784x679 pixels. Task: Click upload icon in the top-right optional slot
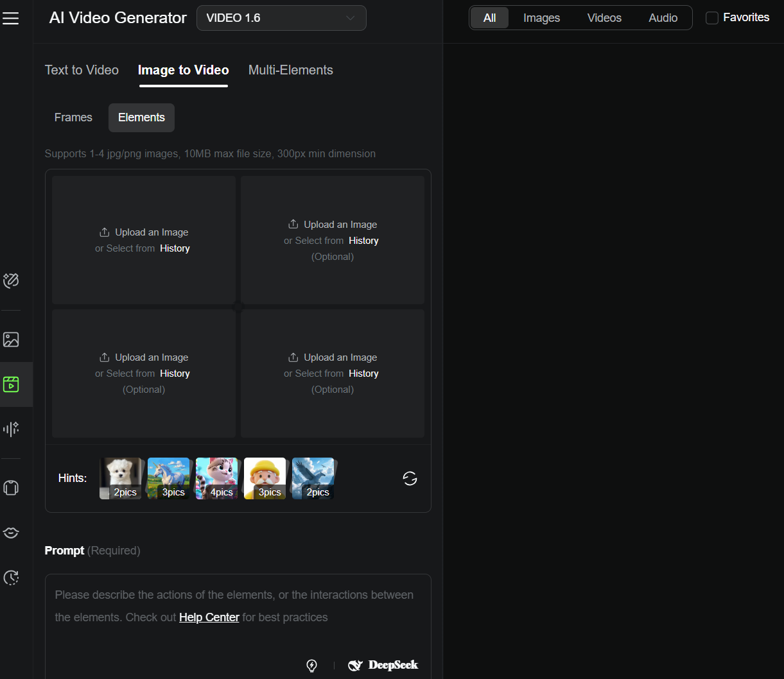point(293,224)
